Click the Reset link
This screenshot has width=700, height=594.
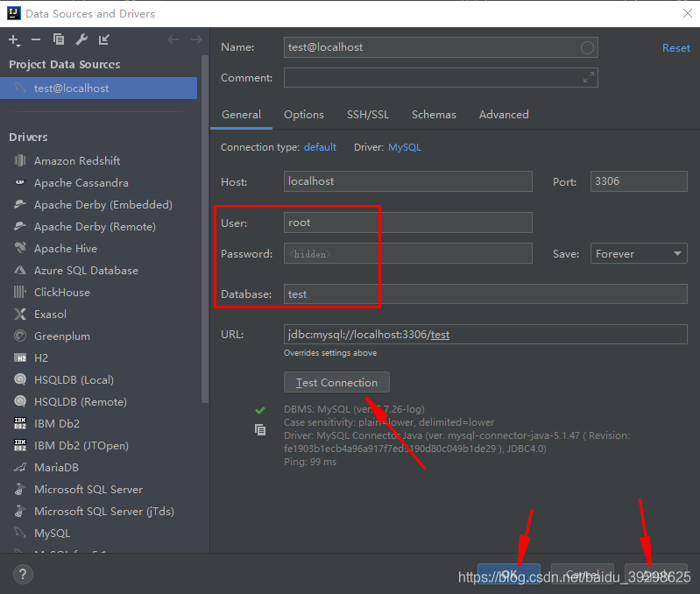point(675,48)
